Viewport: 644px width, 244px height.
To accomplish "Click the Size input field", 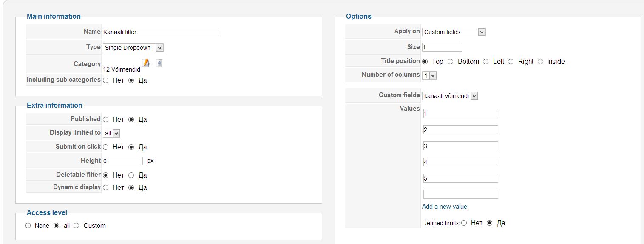I will pyautogui.click(x=442, y=47).
